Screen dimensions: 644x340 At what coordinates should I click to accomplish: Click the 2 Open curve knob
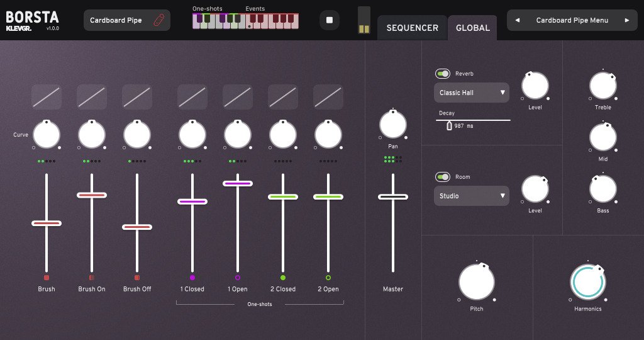tap(328, 135)
